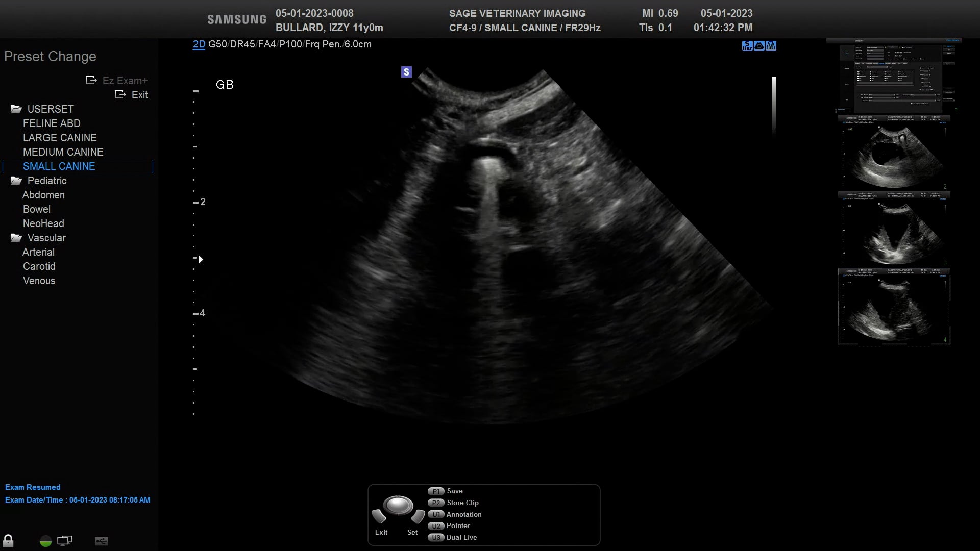Click the green half-filled disk status icon
This screenshot has width=980, height=551.
tap(45, 541)
